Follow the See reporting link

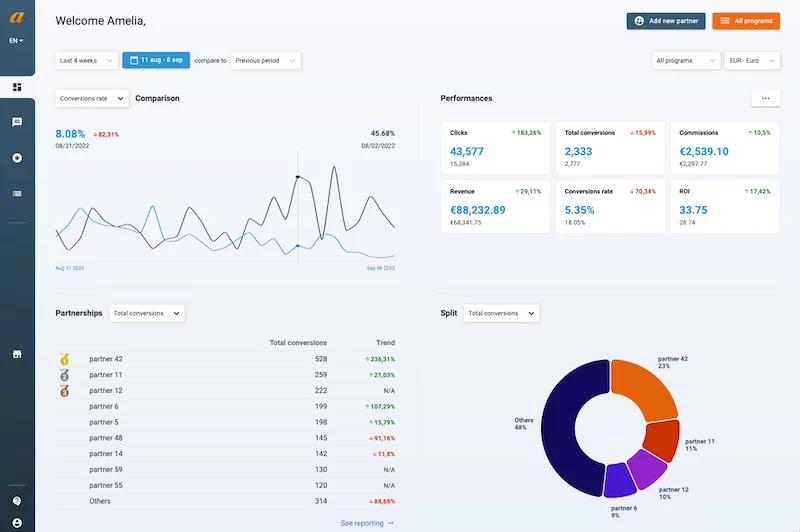(367, 523)
